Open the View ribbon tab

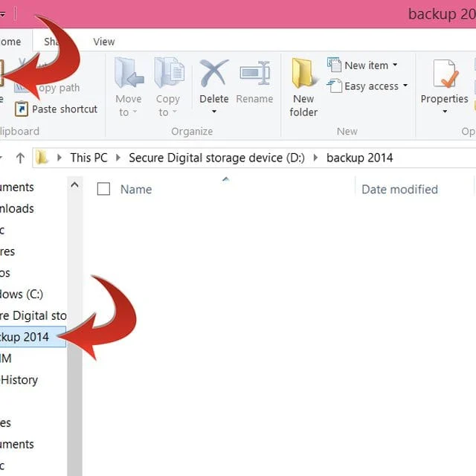[104, 42]
